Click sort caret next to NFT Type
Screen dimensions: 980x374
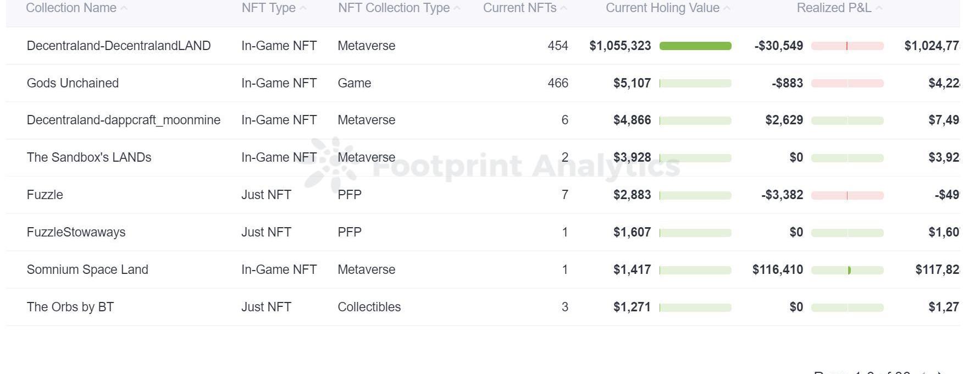pos(303,8)
